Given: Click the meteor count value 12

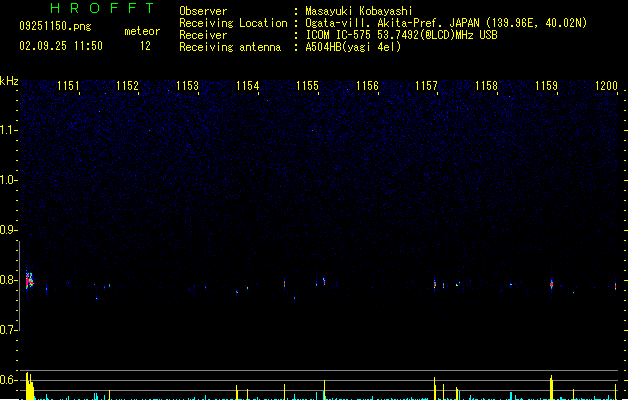Looking at the screenshot, I should point(145,46).
